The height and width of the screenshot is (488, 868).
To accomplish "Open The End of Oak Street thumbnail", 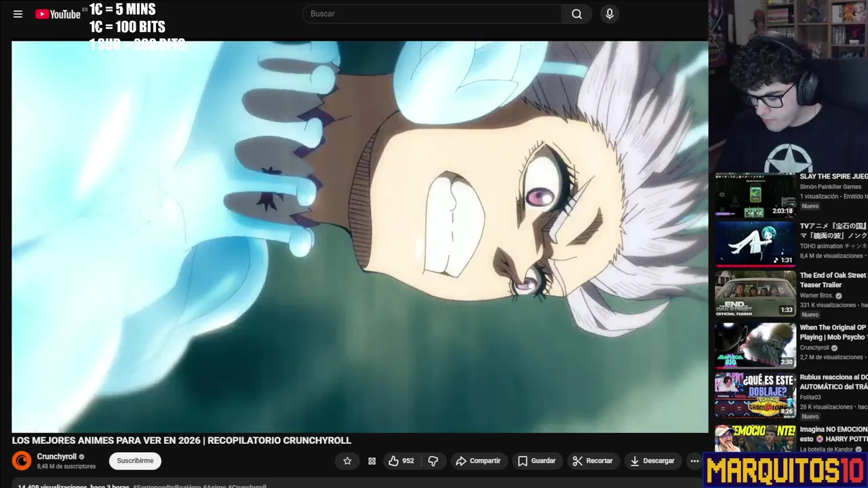I will tap(755, 293).
